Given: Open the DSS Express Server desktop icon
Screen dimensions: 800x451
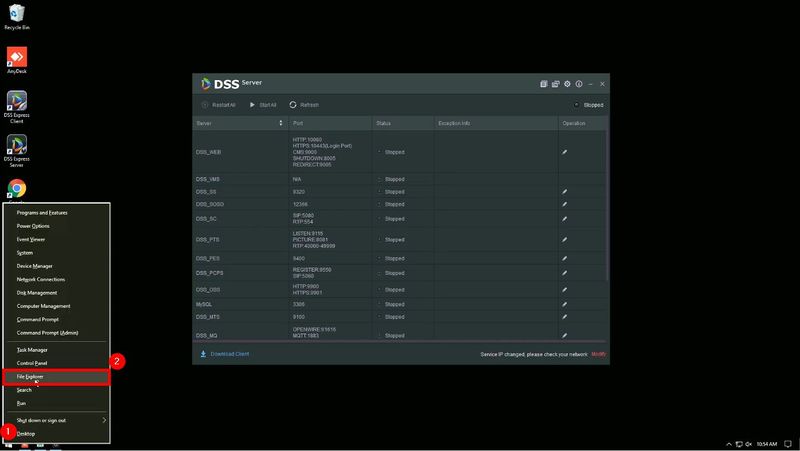Looking at the screenshot, I should [17, 151].
